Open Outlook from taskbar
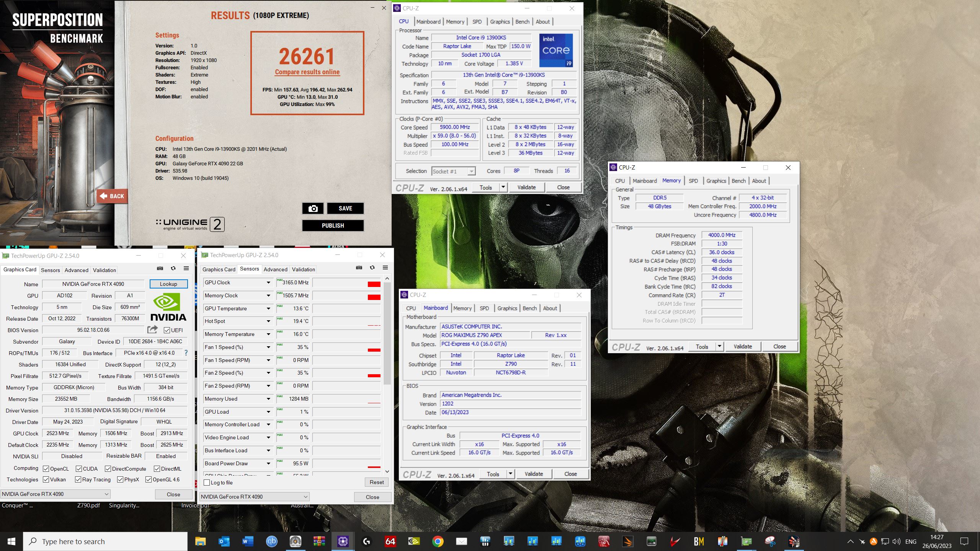Image resolution: width=980 pixels, height=551 pixels. click(x=224, y=541)
